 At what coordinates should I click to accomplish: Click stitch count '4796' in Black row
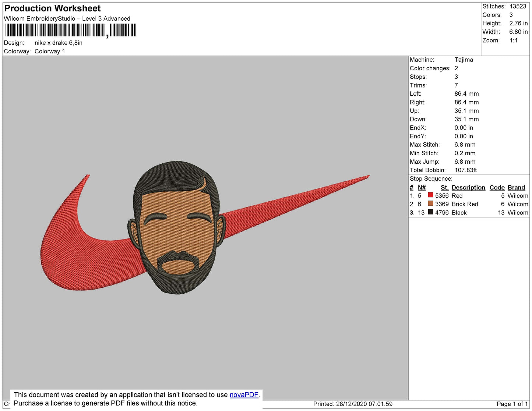coord(442,213)
